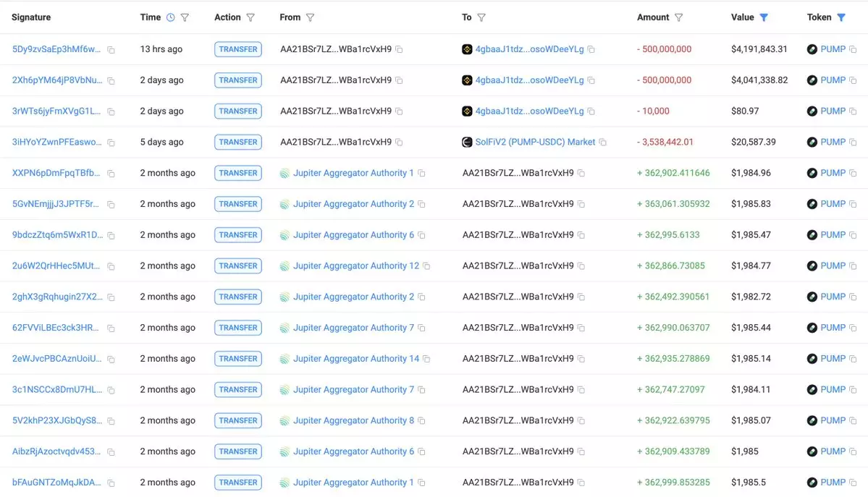868x497 pixels.
Task: Open transaction 2eWJvcPBCAznUoiU signature link
Action: (56, 359)
